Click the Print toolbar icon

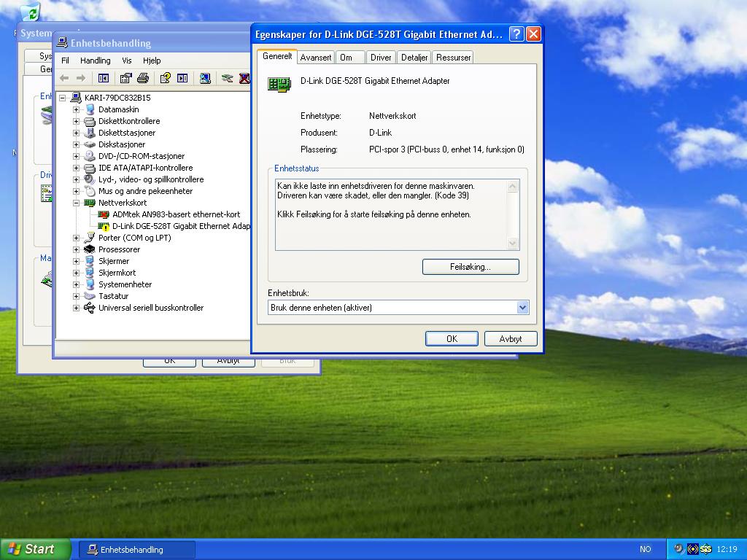click(x=143, y=78)
